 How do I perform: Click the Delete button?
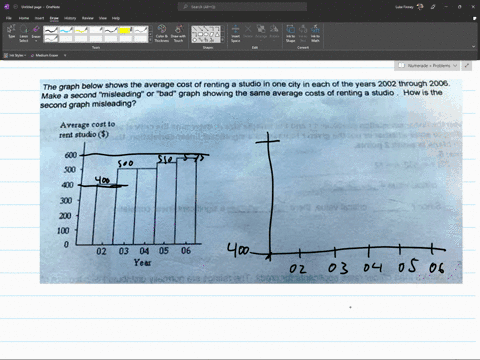tap(248, 31)
